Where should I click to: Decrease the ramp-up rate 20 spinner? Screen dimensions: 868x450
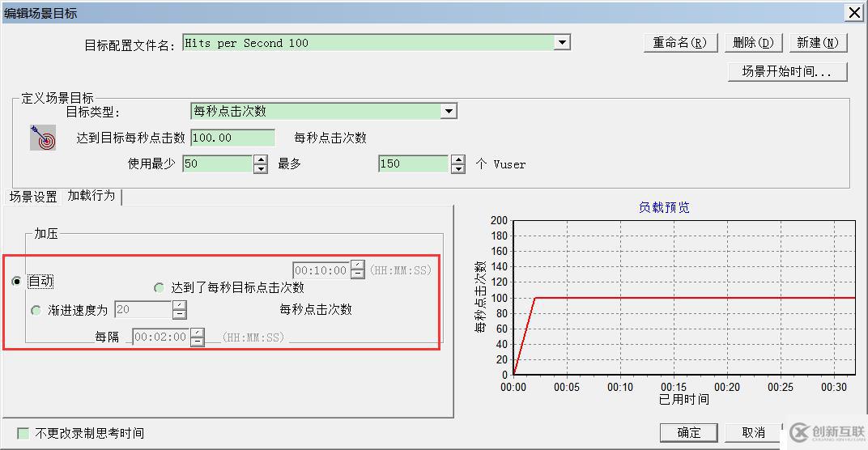click(x=180, y=314)
